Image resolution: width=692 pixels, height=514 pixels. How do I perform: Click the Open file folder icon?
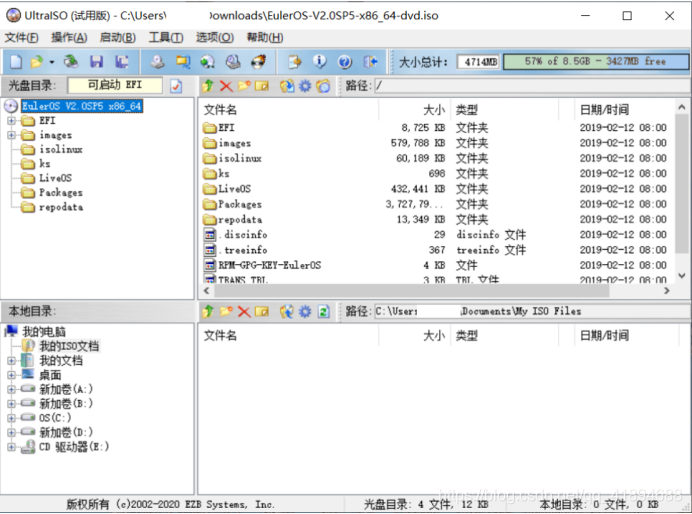[37, 61]
